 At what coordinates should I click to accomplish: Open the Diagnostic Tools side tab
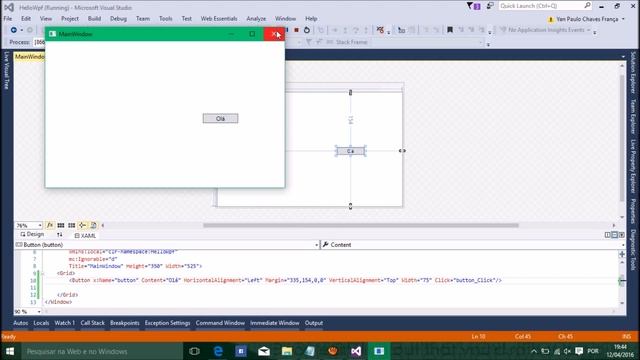633,249
